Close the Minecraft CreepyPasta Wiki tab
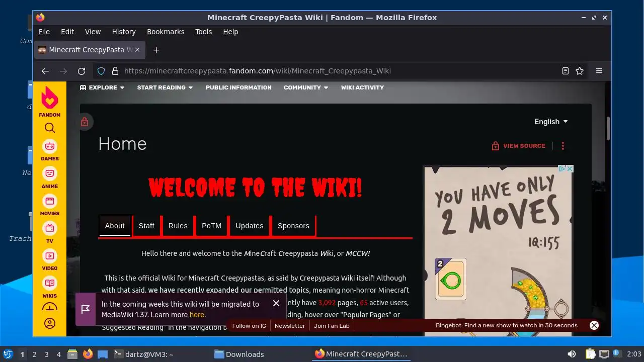The image size is (644, 362). click(137, 50)
